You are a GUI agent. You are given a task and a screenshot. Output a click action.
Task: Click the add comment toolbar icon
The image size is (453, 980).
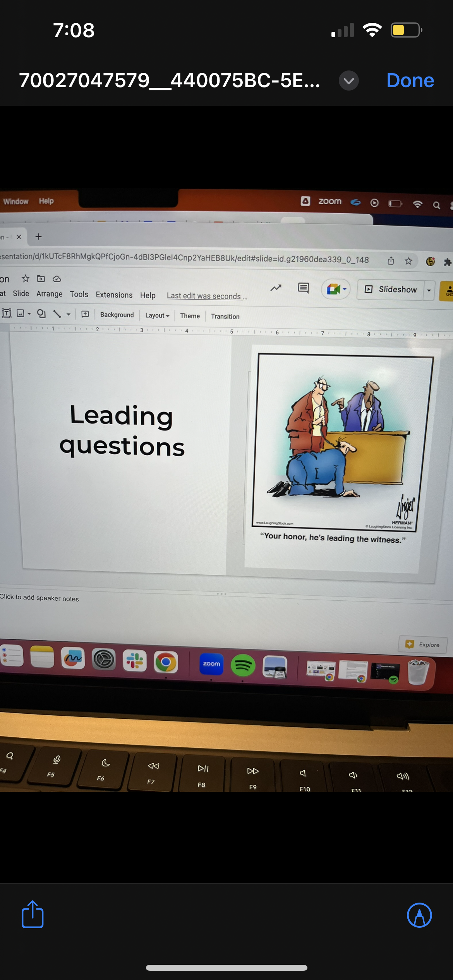click(x=85, y=314)
